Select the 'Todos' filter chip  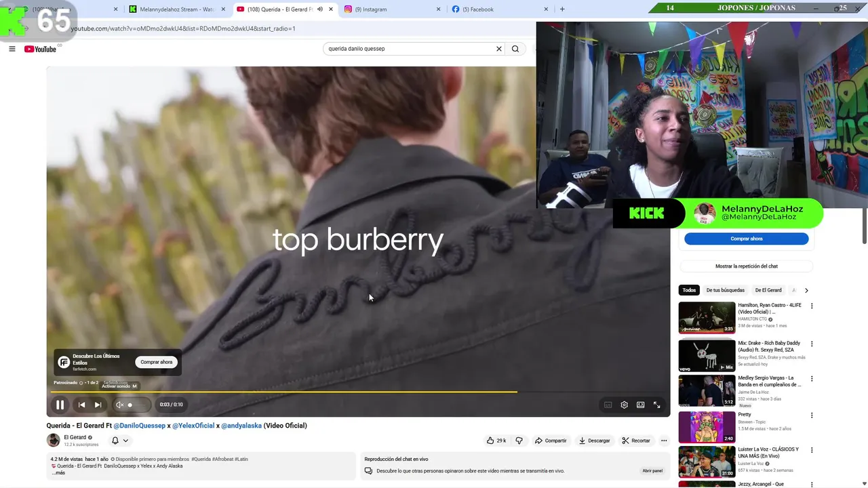coord(689,290)
